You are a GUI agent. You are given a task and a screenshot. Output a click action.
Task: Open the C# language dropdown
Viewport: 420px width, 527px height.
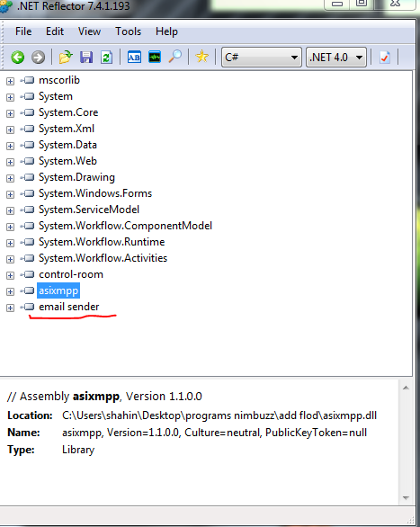coord(262,58)
